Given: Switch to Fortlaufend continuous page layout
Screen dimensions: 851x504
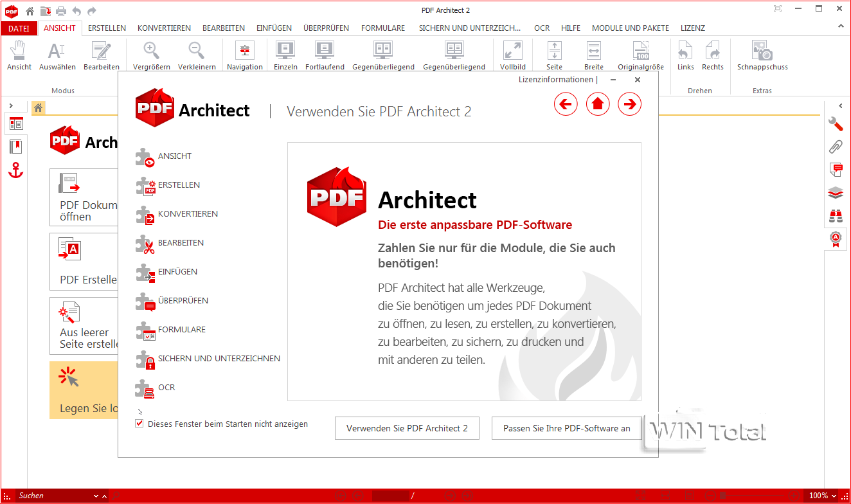Looking at the screenshot, I should (325, 55).
